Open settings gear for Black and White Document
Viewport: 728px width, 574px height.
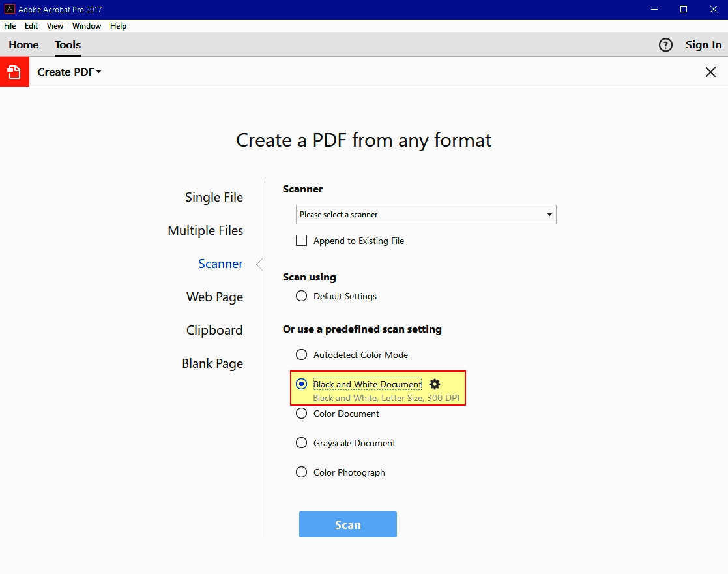coord(435,384)
